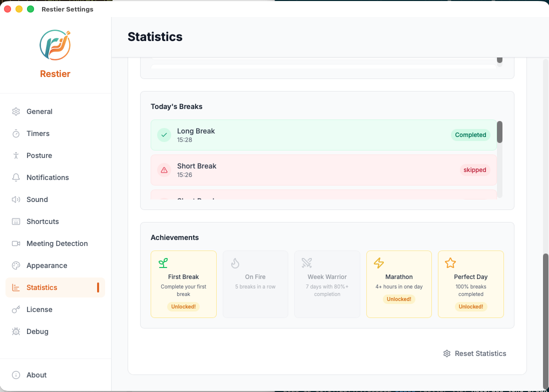The width and height of the screenshot is (549, 392).
Task: Click the Notifications bell icon
Action: click(x=16, y=177)
